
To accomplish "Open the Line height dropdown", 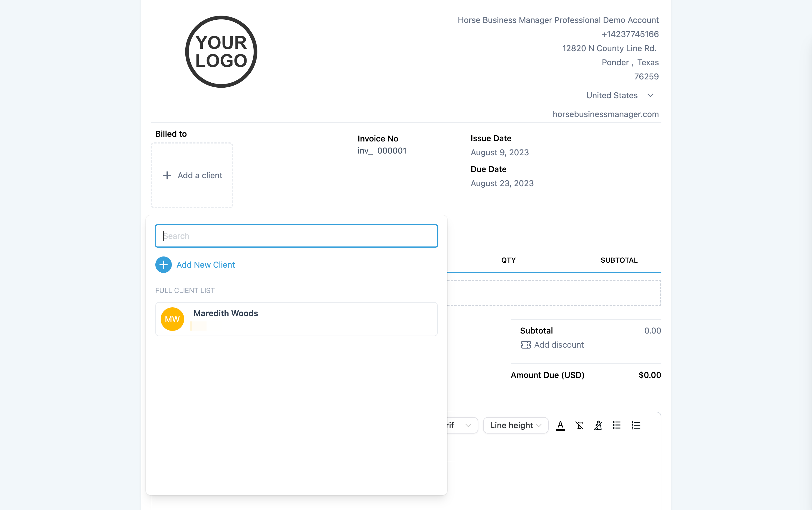I will pyautogui.click(x=516, y=425).
